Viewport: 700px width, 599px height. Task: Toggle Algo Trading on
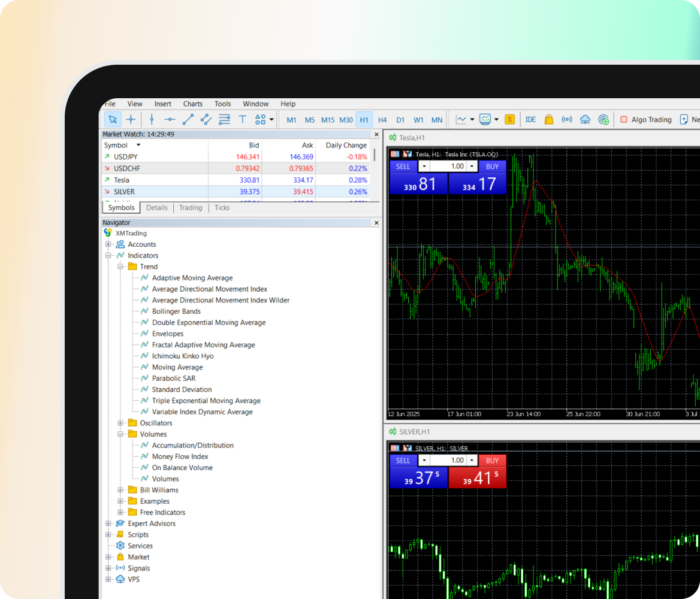(647, 119)
